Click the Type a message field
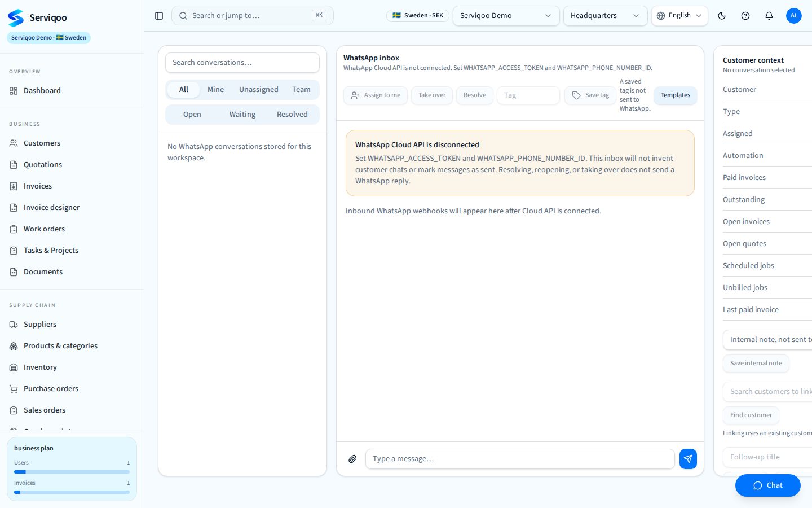812x508 pixels. (x=520, y=459)
